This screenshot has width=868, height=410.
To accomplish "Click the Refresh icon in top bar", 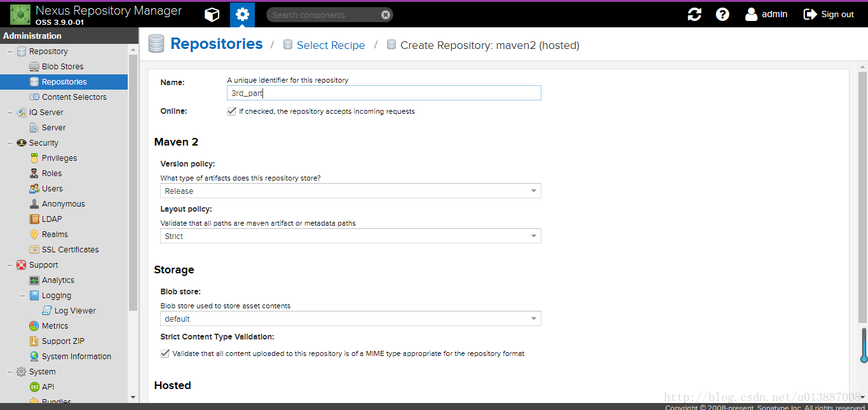I will coord(695,15).
